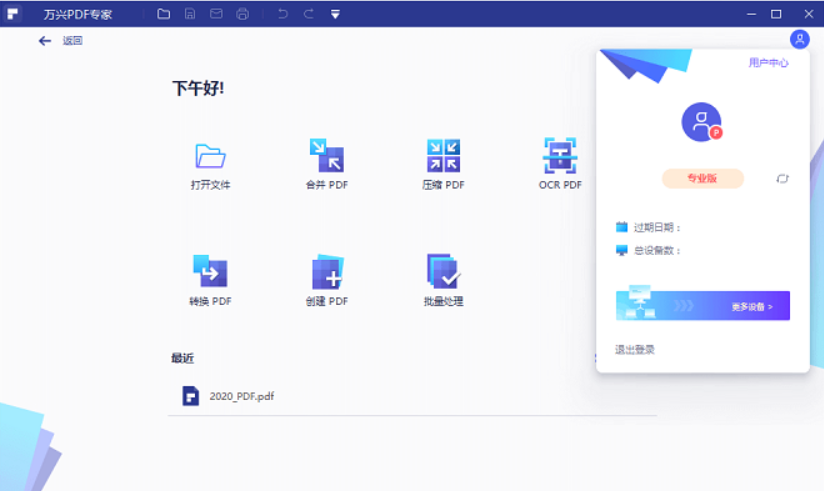Go back using the 返回 arrow
The width and height of the screenshot is (824, 491).
[x=45, y=41]
